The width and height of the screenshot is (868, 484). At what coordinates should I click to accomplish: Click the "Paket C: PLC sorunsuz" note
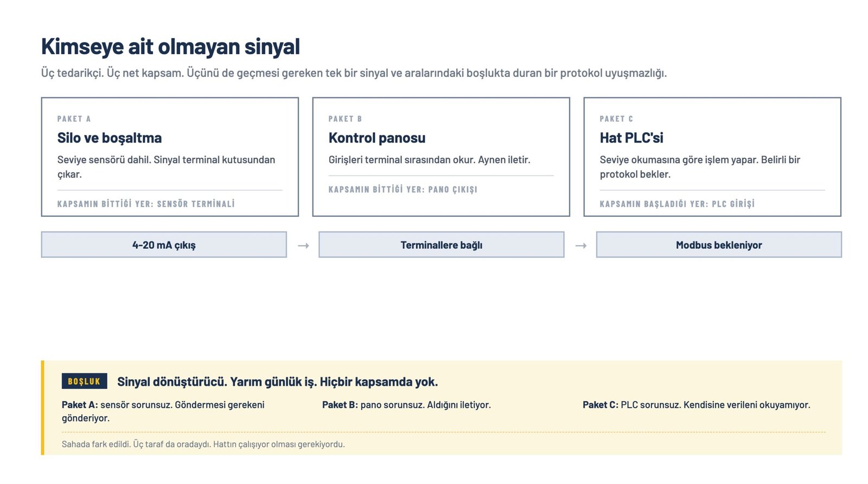click(x=697, y=405)
